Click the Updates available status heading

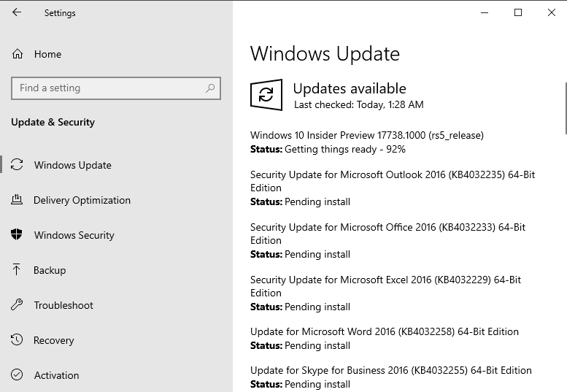coord(350,88)
